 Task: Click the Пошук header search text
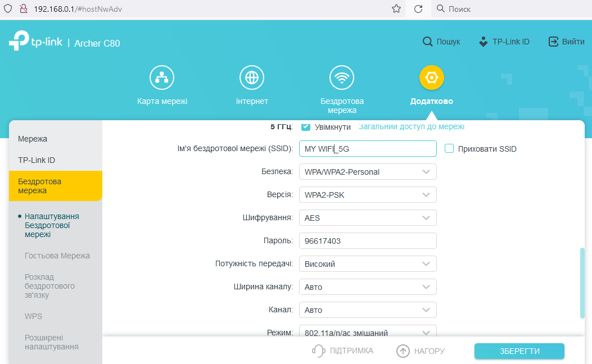click(448, 42)
